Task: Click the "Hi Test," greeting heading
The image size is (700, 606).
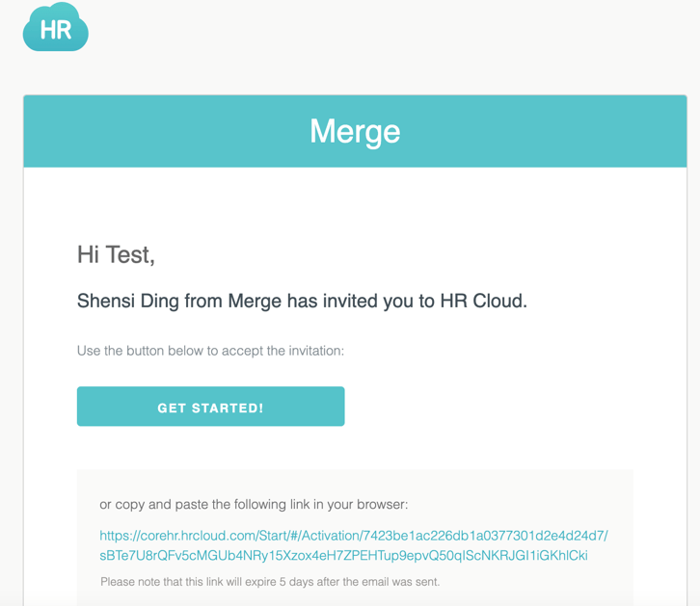Action: coord(116,255)
